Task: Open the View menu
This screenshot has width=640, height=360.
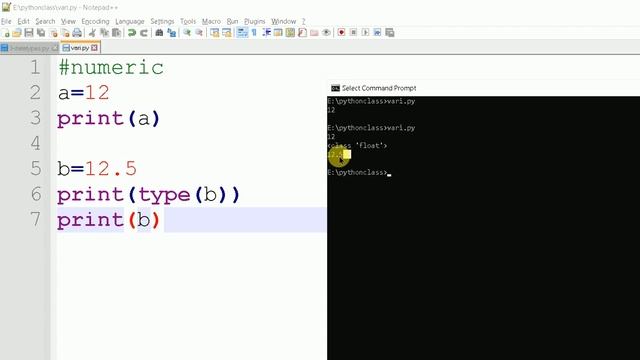Action: [x=68, y=21]
